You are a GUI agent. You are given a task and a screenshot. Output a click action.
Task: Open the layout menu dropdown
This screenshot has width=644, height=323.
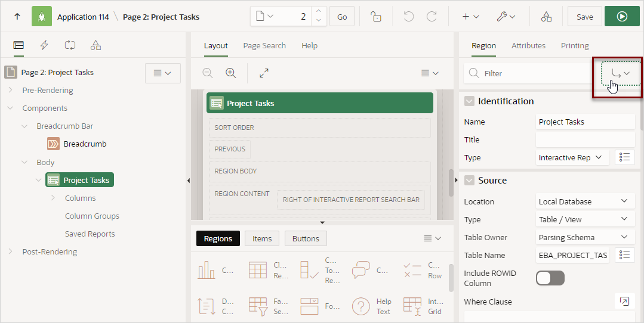click(430, 73)
